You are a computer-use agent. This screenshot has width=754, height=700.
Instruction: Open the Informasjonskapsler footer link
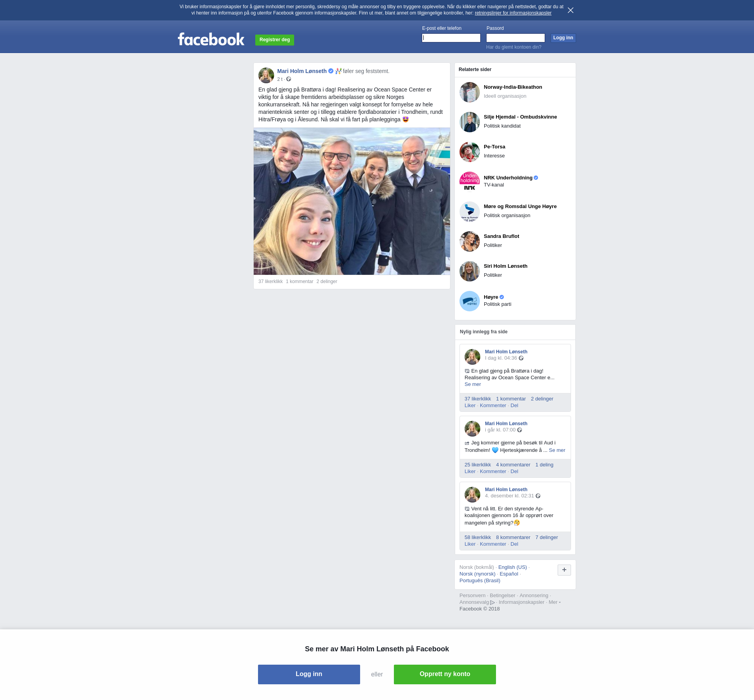coord(522,602)
